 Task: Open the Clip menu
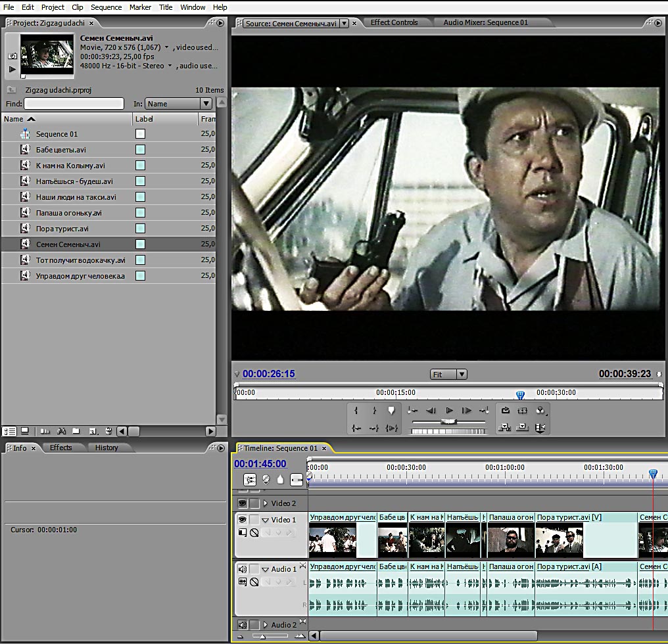click(78, 7)
